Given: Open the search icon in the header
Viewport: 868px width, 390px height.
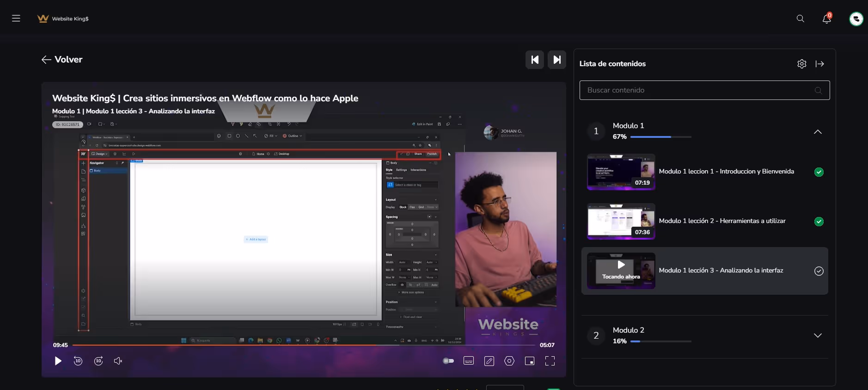Looking at the screenshot, I should click(x=801, y=19).
